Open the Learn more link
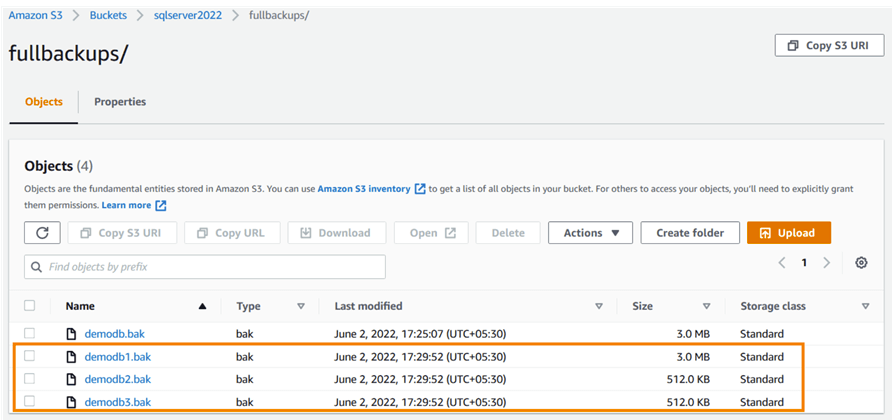The image size is (892, 420). coord(126,205)
